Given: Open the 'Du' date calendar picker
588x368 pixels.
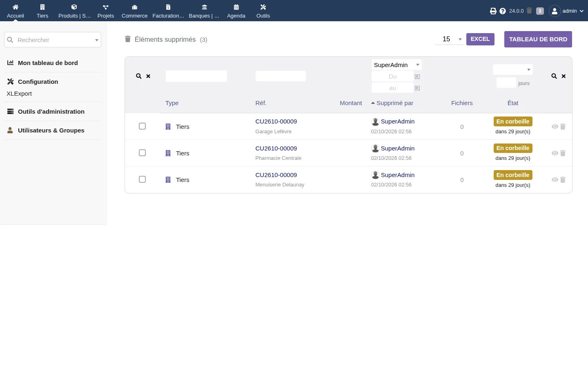Looking at the screenshot, I should coord(417,76).
